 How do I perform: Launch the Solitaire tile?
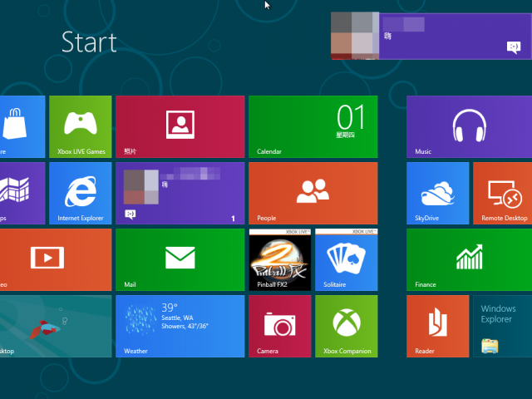(347, 259)
